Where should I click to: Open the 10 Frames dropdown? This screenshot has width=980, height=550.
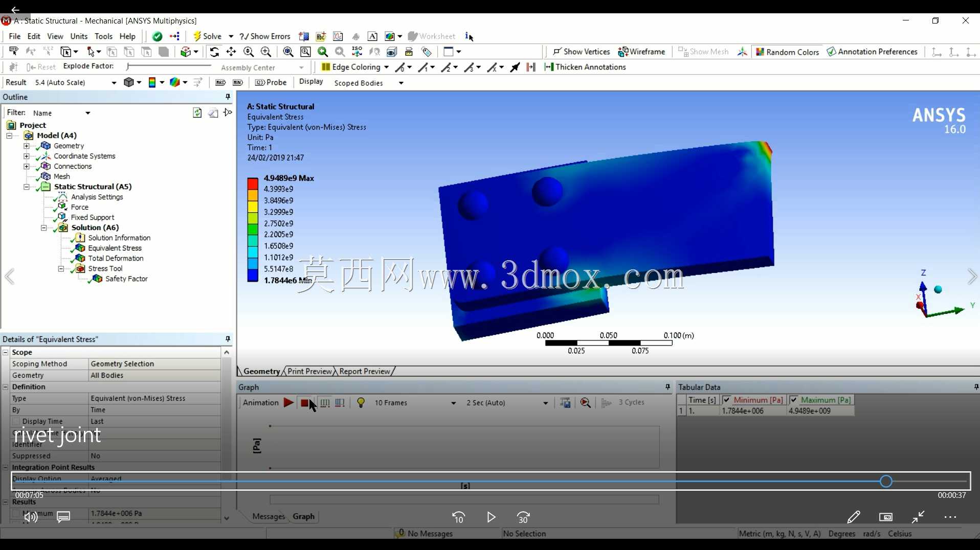[453, 403]
